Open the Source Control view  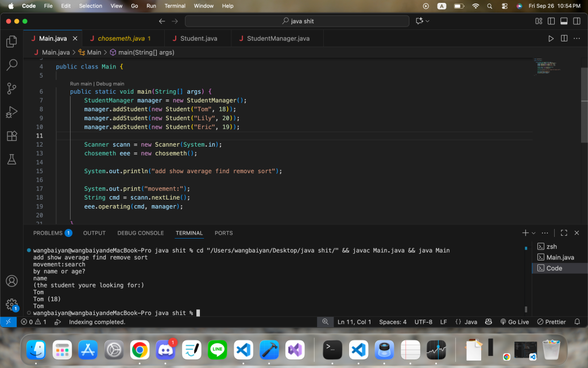[x=11, y=89]
